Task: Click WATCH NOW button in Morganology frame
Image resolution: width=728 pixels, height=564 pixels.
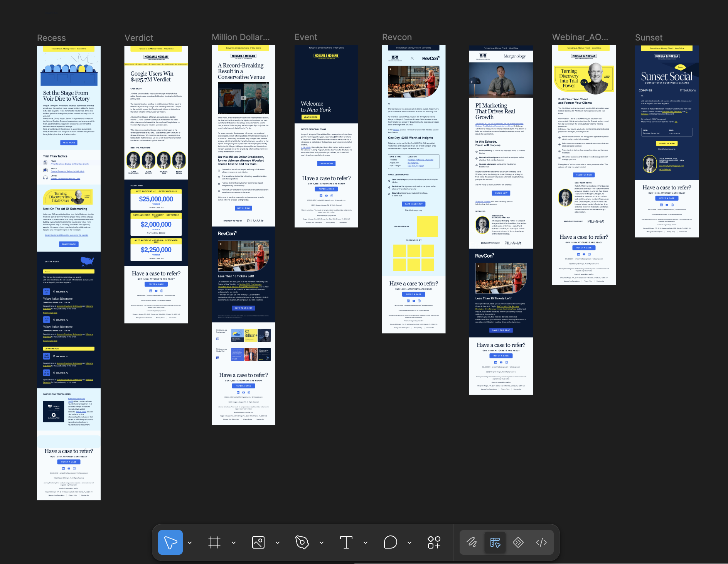Action: pos(501,193)
